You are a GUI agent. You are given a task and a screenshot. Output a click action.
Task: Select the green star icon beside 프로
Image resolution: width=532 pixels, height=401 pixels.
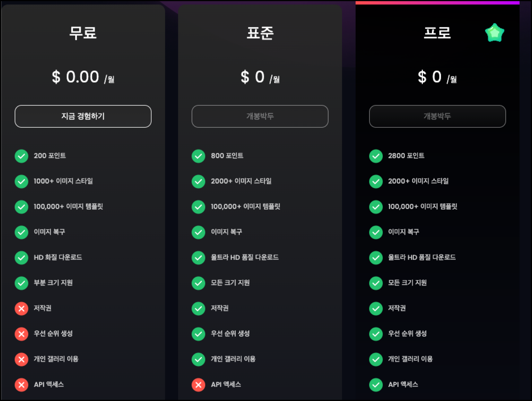click(x=494, y=32)
